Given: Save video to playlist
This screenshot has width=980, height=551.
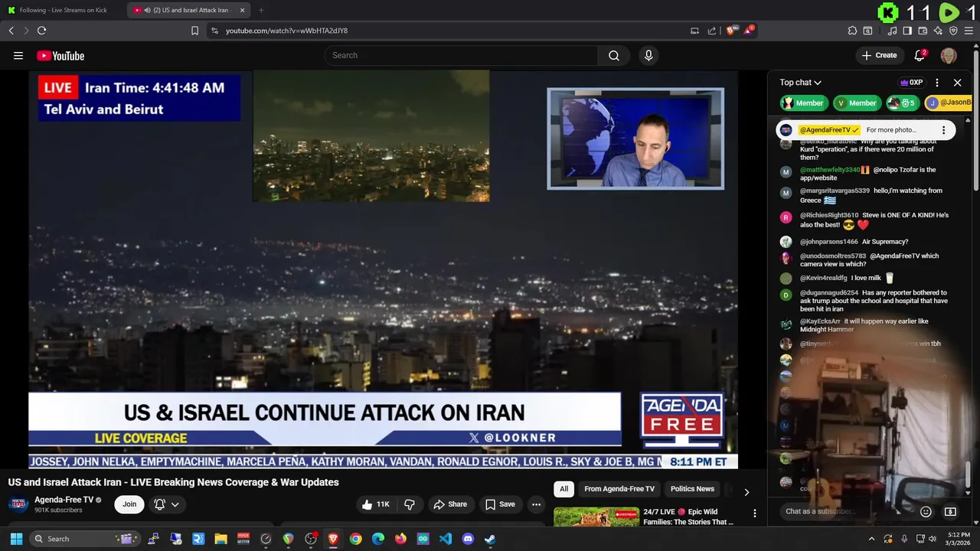Looking at the screenshot, I should (500, 504).
